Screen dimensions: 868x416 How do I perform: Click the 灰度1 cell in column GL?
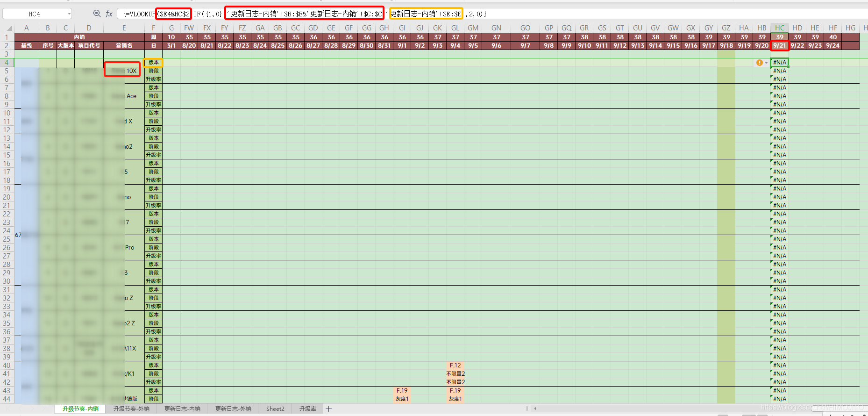pyautogui.click(x=455, y=399)
